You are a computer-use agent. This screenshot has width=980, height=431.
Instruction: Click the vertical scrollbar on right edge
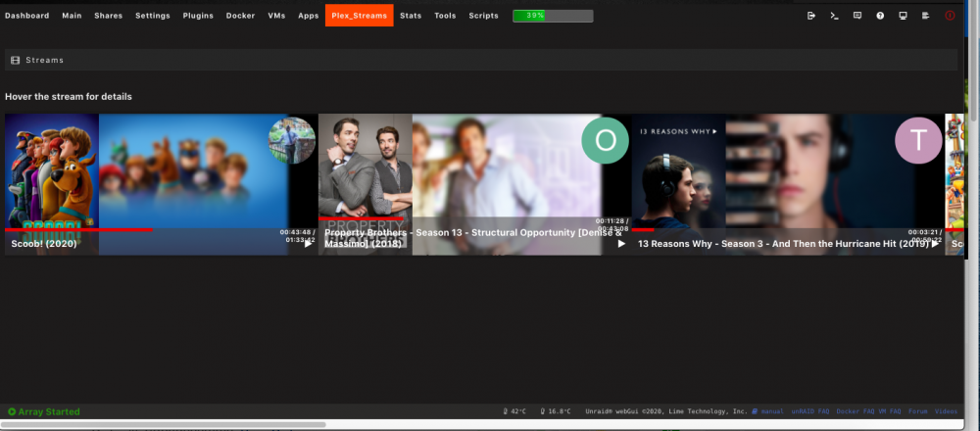click(x=976, y=63)
